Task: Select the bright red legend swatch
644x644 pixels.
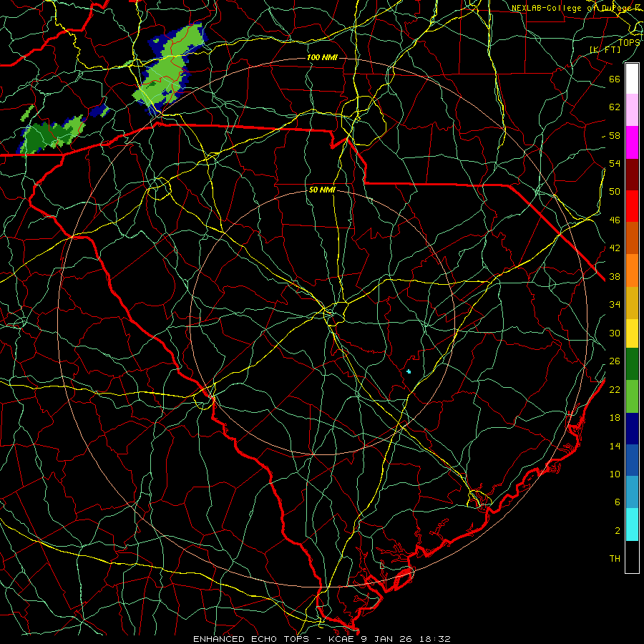Action: pos(632,206)
